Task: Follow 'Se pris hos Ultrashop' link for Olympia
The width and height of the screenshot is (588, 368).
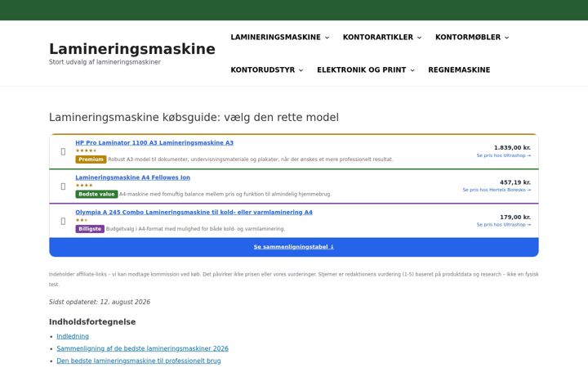Action: click(504, 225)
